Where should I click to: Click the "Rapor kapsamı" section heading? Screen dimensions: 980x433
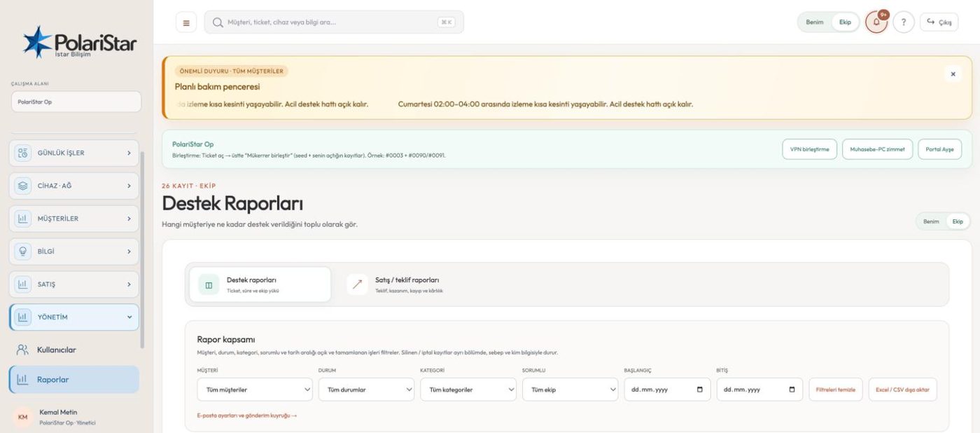click(x=226, y=340)
